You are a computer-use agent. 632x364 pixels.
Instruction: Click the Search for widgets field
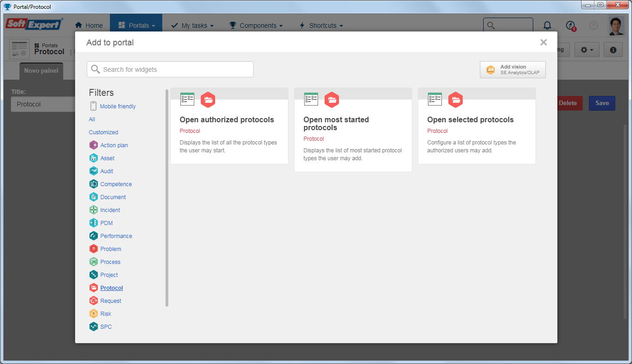pos(170,69)
